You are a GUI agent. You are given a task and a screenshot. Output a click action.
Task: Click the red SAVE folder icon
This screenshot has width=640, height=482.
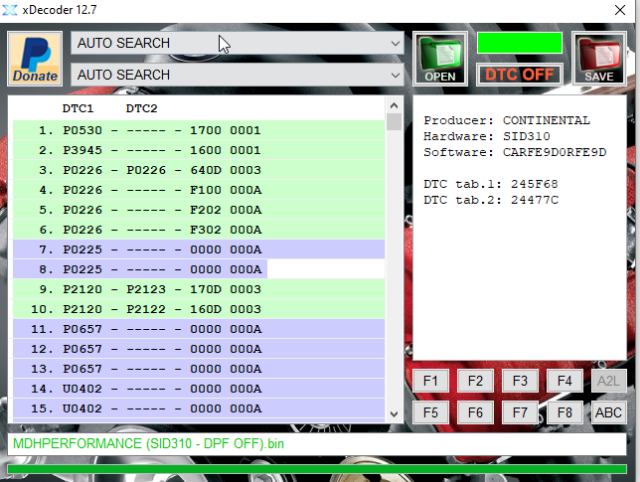[598, 58]
